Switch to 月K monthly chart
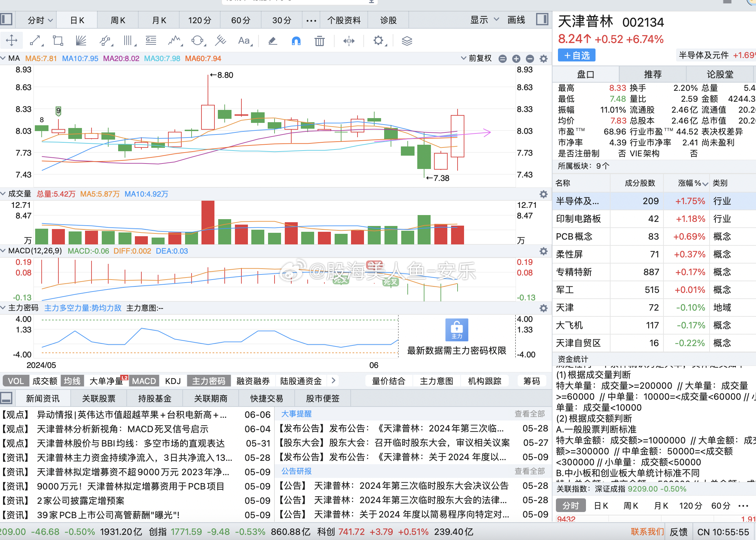This screenshot has height=540, width=756. click(x=159, y=20)
